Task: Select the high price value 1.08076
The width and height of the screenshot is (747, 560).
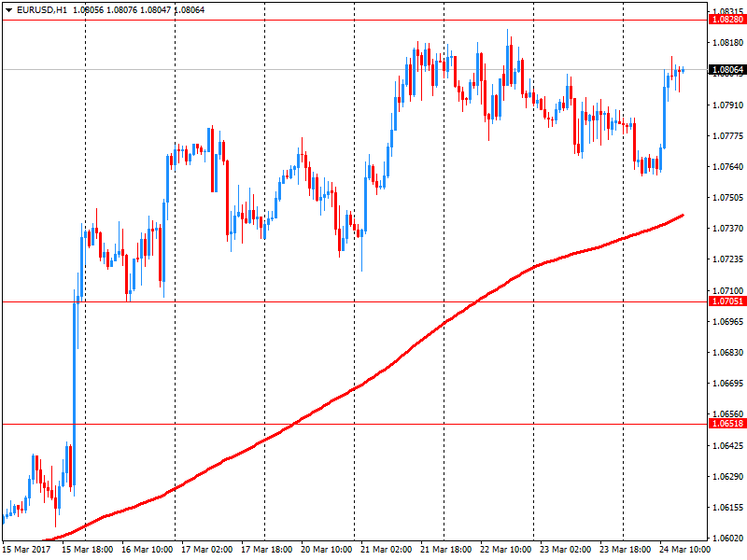Action: point(121,10)
